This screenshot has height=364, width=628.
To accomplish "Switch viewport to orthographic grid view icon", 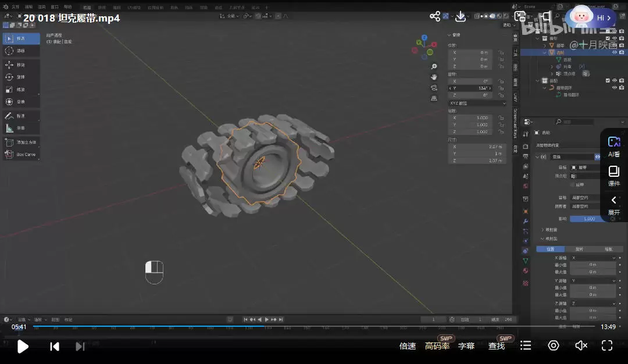I will tap(434, 98).
